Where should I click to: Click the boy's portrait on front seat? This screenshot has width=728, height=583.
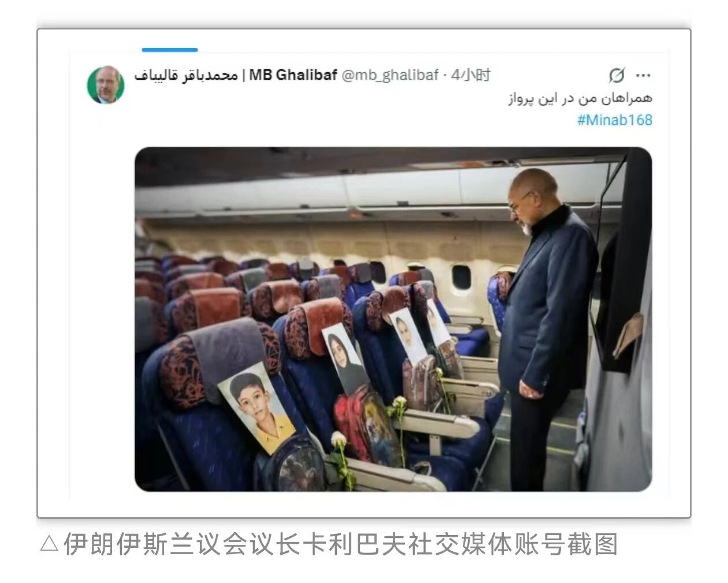point(257,407)
